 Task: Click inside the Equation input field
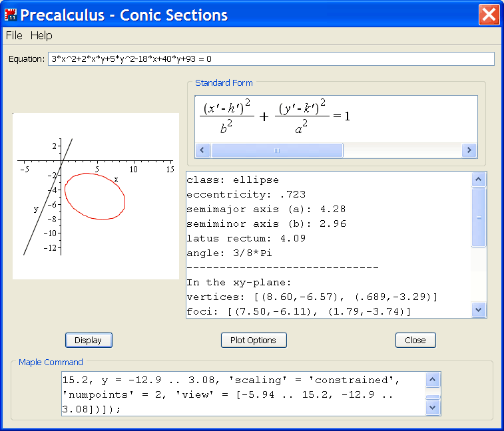(271, 59)
